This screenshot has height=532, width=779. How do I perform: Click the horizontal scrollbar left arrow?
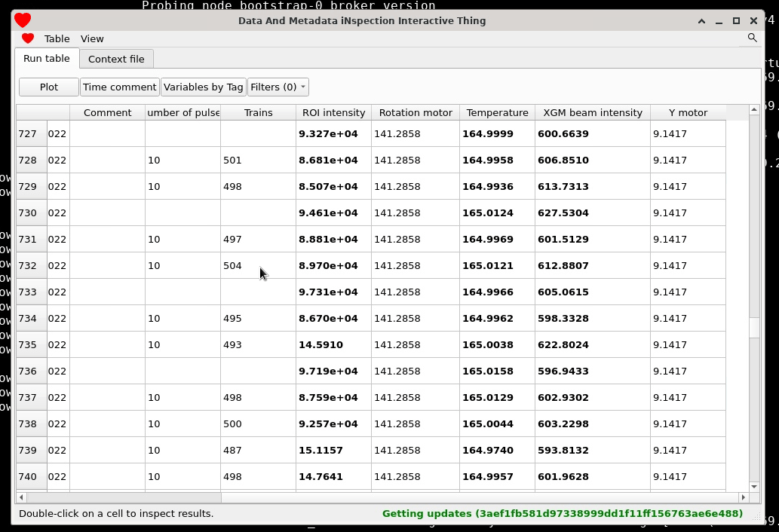point(21,497)
